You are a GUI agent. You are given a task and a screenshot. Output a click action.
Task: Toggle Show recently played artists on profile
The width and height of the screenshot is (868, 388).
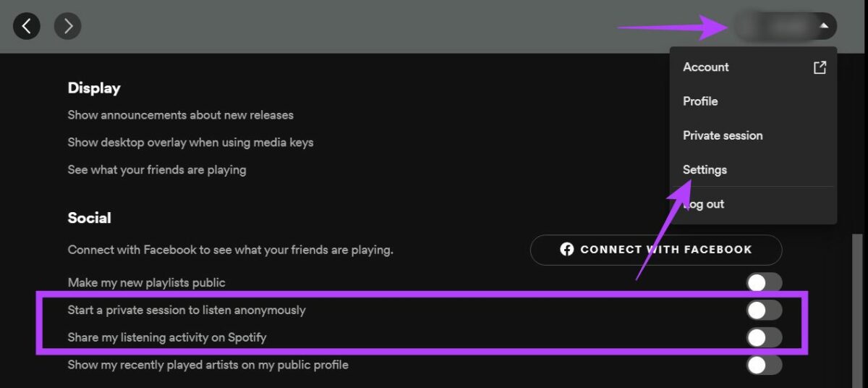pyautogui.click(x=764, y=366)
